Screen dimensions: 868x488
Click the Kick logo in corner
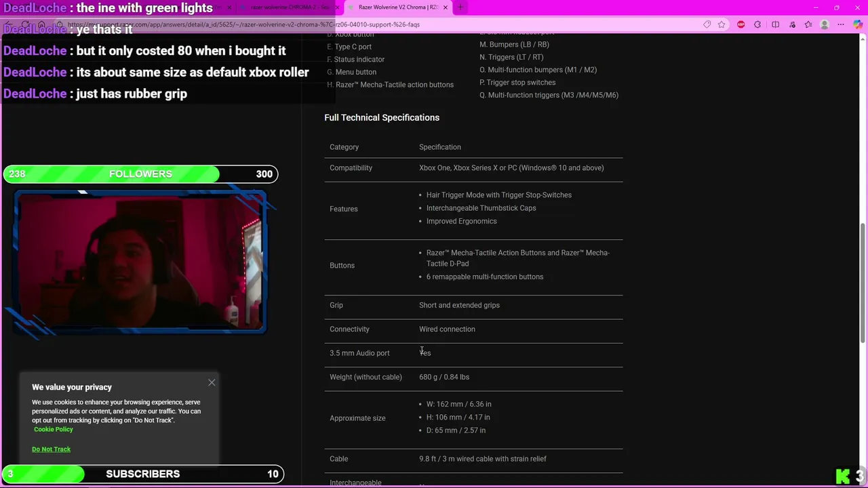click(x=843, y=476)
